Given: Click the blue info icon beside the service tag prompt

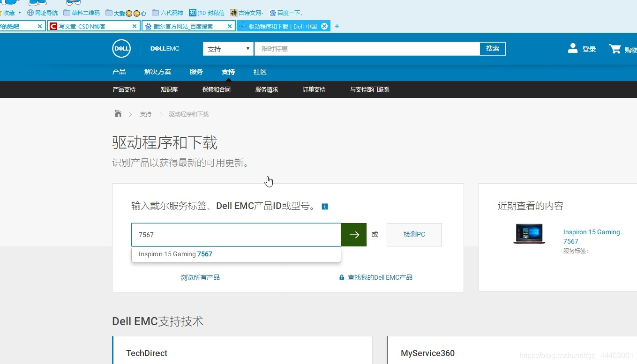Looking at the screenshot, I should click(325, 206).
